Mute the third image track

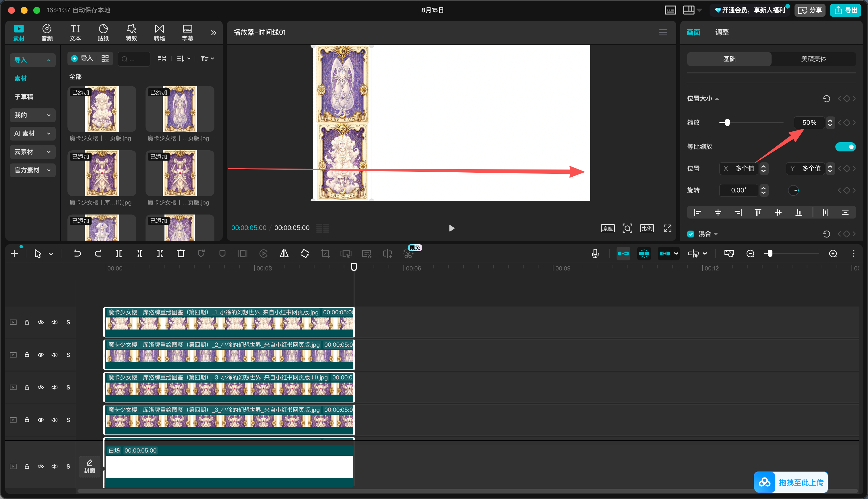55,387
